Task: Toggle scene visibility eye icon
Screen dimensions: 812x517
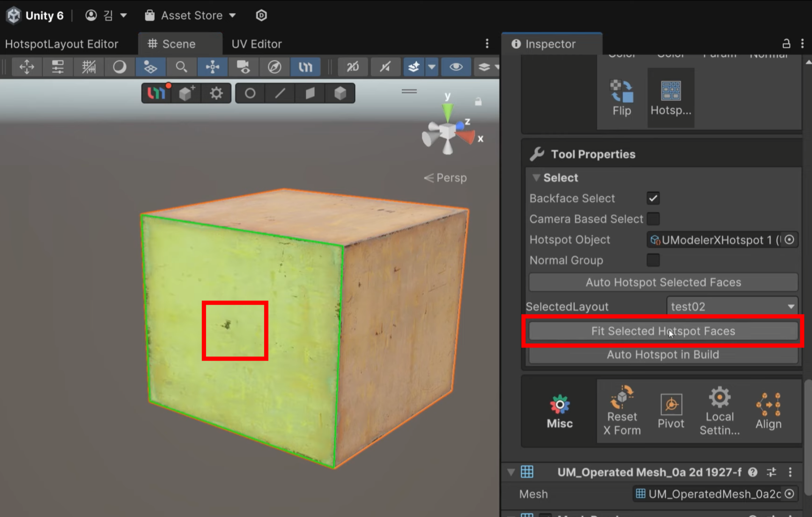Action: coord(456,67)
